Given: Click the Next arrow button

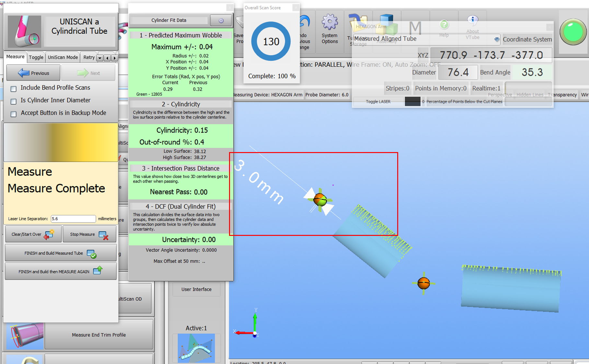Looking at the screenshot, I should coord(88,73).
